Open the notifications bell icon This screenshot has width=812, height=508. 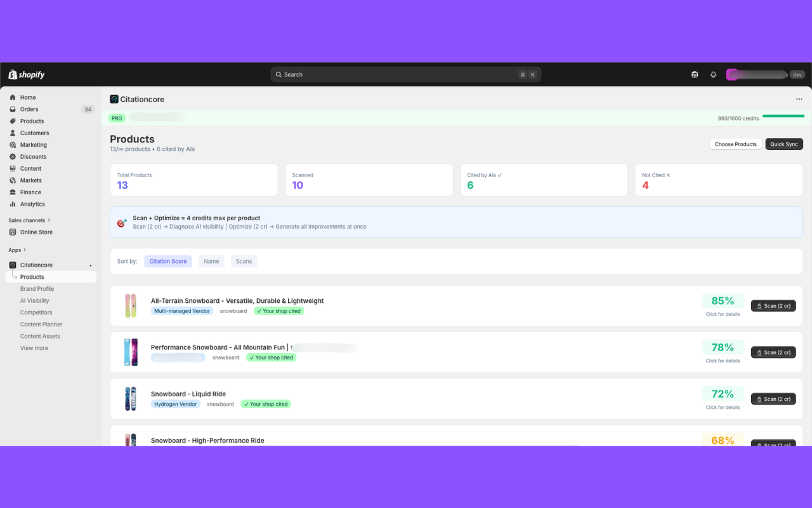click(713, 75)
